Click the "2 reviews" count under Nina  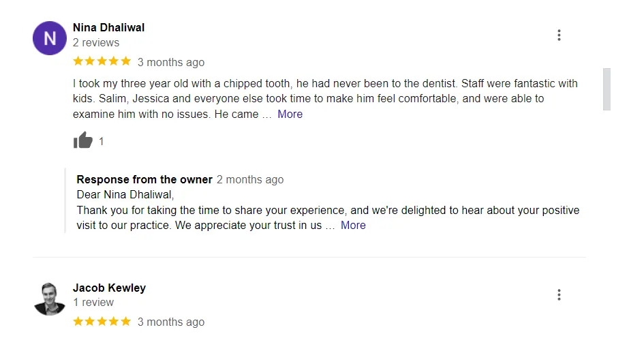coord(96,42)
